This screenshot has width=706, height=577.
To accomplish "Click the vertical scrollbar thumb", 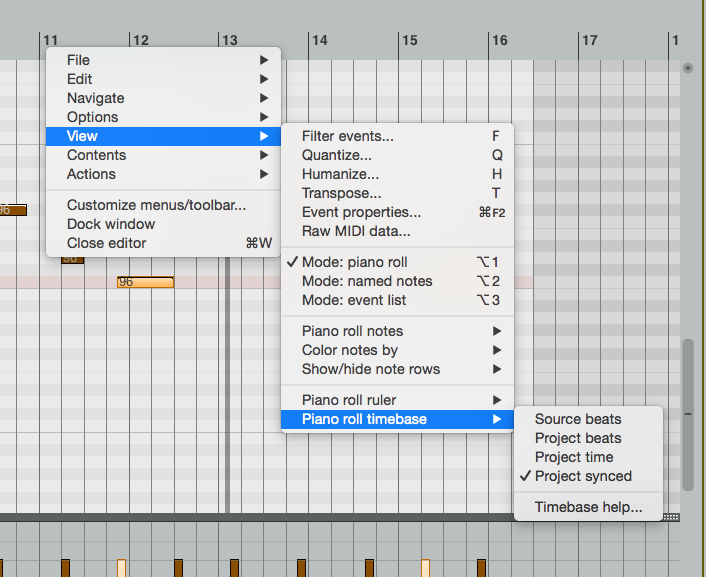I will coord(688,413).
